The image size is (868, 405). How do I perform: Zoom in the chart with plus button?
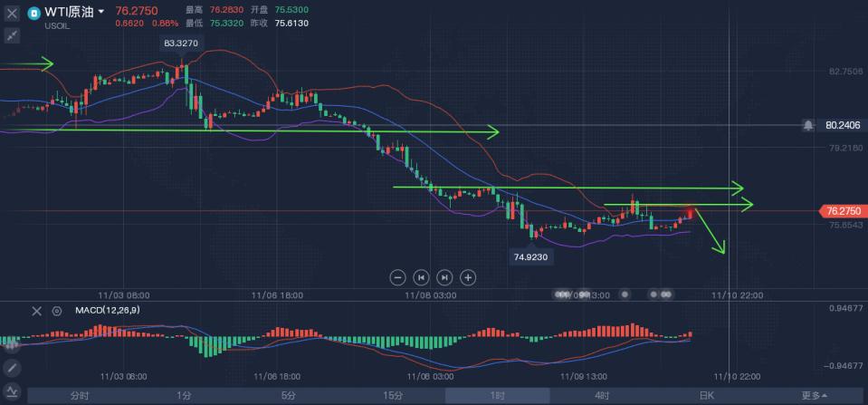pos(468,277)
